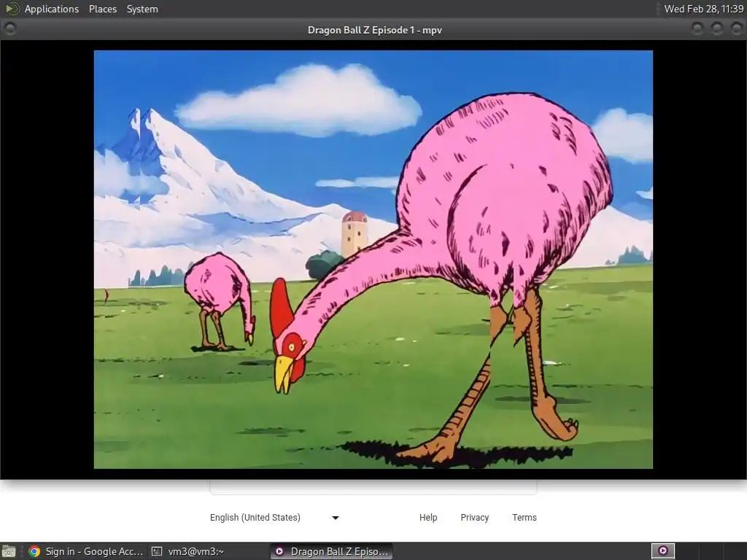Switch to Sign in - Google Account Chrome window

(85, 551)
